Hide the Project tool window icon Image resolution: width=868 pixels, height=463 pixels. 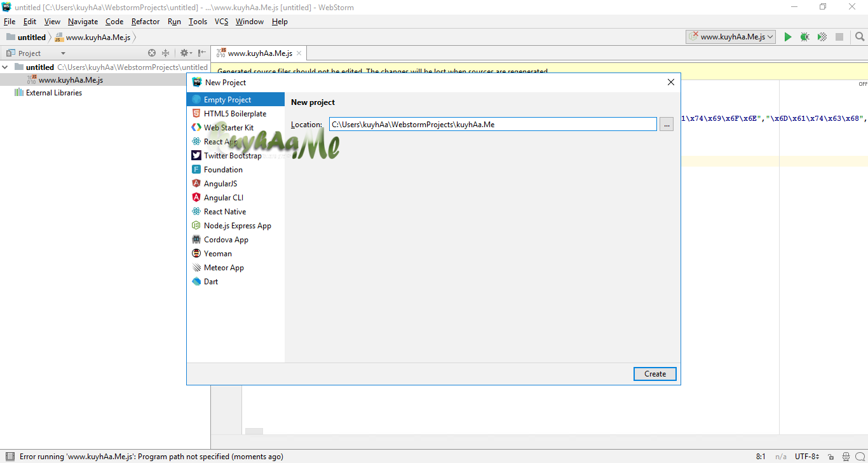click(x=201, y=53)
